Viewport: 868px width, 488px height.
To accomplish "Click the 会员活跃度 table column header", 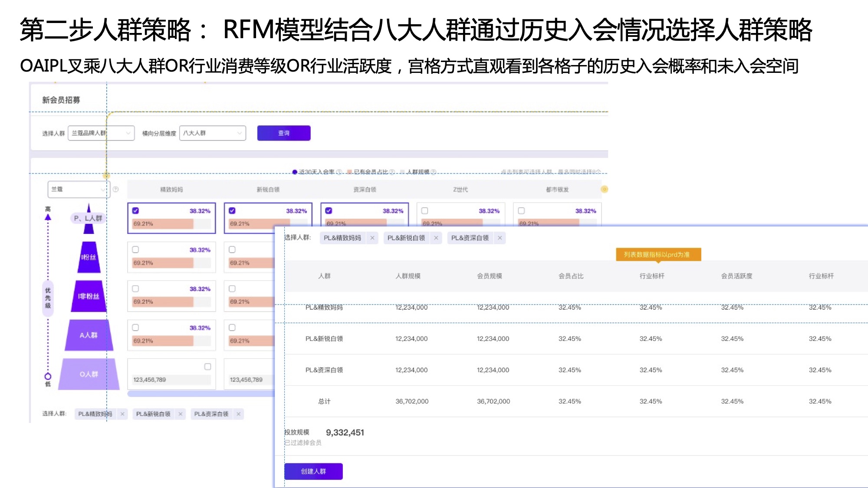I will pyautogui.click(x=736, y=276).
